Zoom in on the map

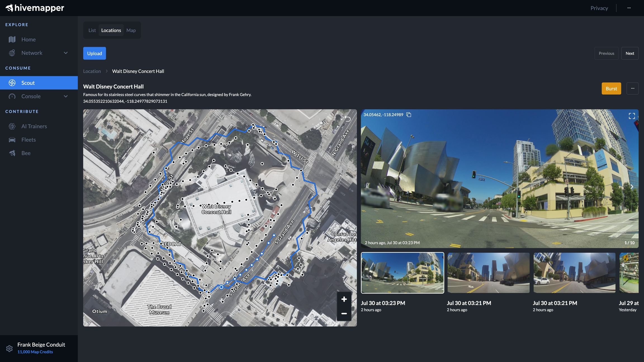[x=344, y=299]
